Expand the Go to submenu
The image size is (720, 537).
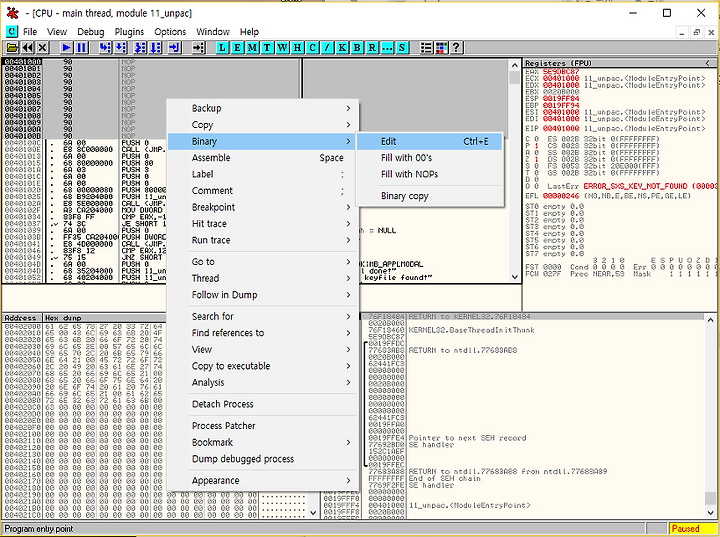pyautogui.click(x=263, y=262)
